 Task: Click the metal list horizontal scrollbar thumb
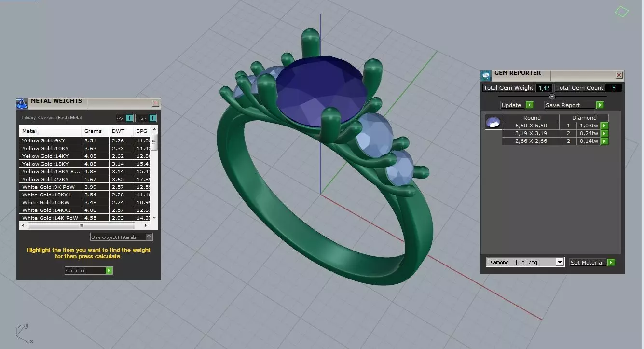click(x=81, y=225)
